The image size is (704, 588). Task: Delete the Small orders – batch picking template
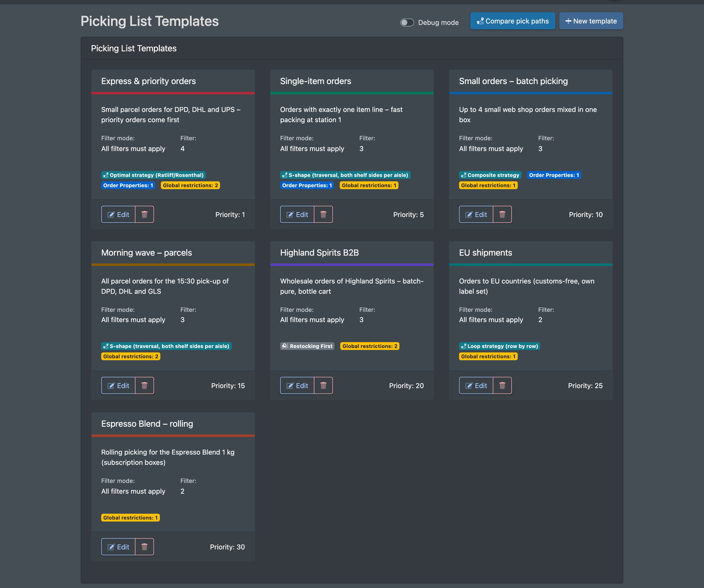coord(502,215)
